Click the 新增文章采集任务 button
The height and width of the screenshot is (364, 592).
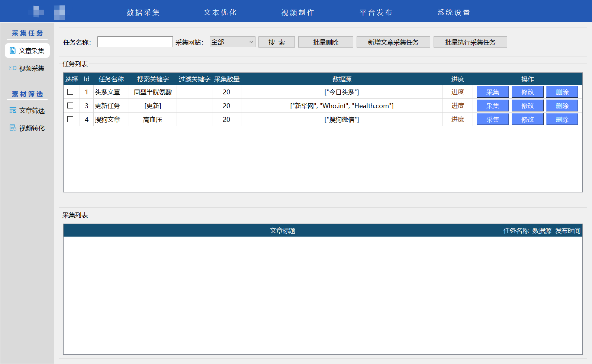click(x=393, y=42)
